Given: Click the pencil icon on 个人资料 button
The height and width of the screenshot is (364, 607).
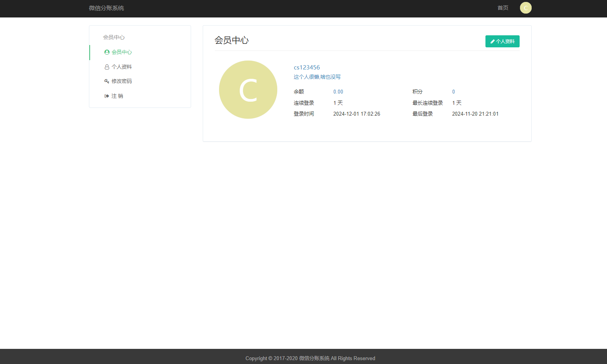Looking at the screenshot, I should (x=492, y=42).
